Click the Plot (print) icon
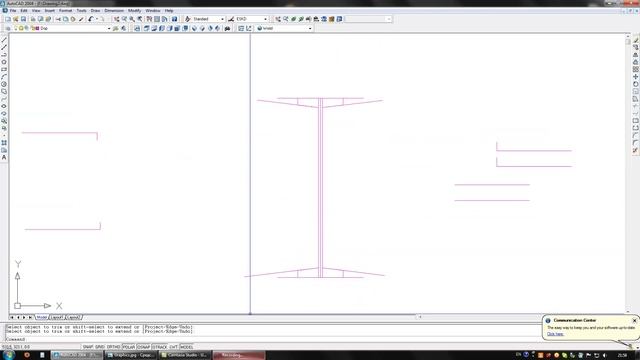 (x=33, y=19)
